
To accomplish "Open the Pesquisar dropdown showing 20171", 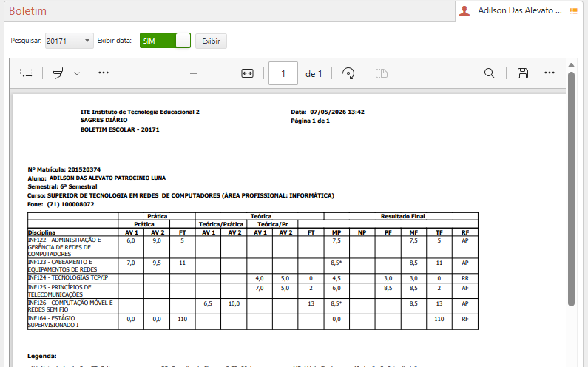I will pos(69,41).
